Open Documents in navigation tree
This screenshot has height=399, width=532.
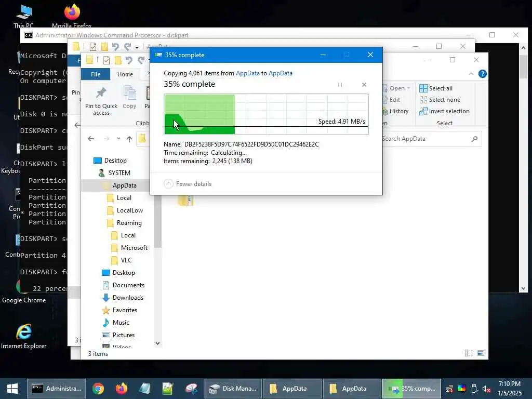pos(123,285)
